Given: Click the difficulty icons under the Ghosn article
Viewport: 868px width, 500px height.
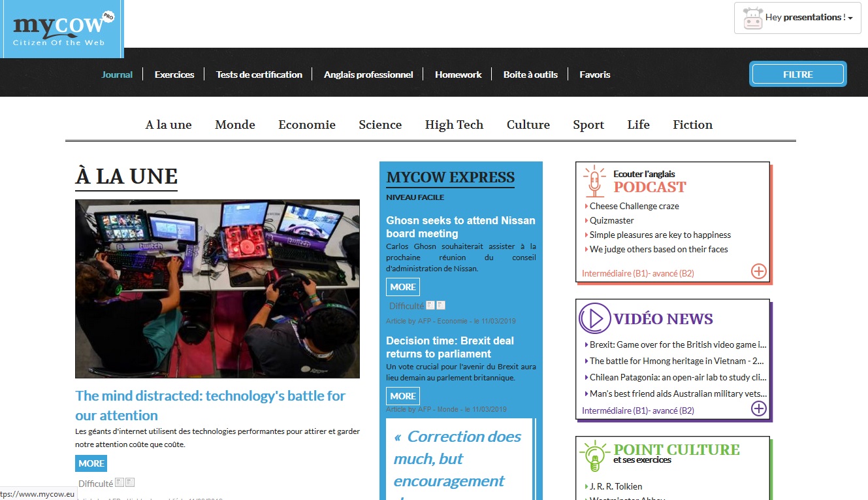Looking at the screenshot, I should coord(436,305).
